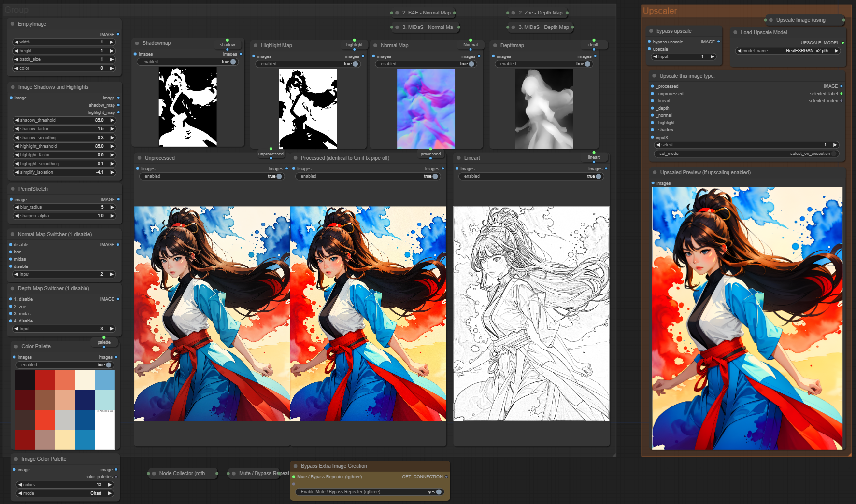The width and height of the screenshot is (856, 504).
Task: Toggle the enabled switch in Shadowmap node
Action: [233, 62]
